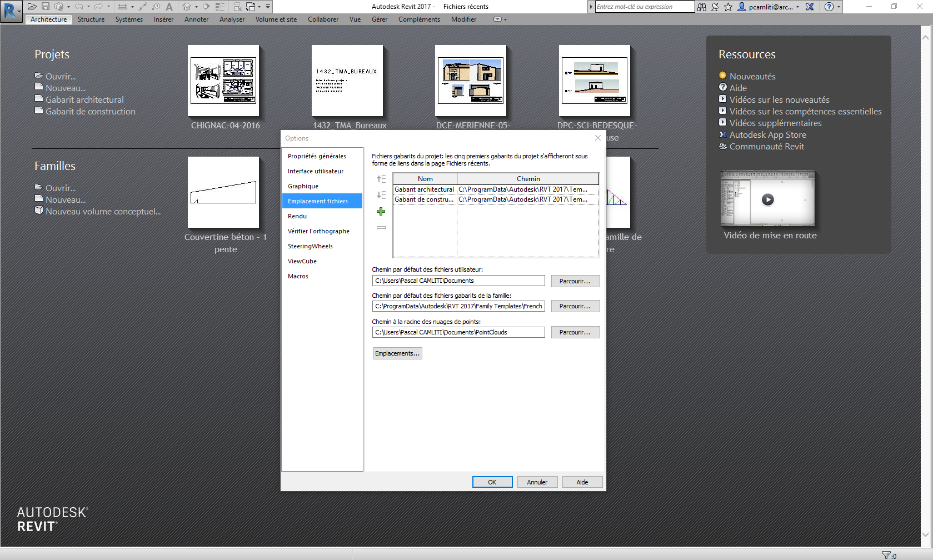Expand the user account pcamliti dropdown

pos(798,7)
